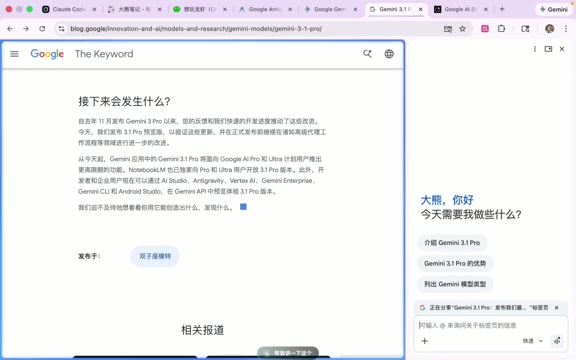
Task: Close the Google AI Studio tab
Action: pos(486,9)
